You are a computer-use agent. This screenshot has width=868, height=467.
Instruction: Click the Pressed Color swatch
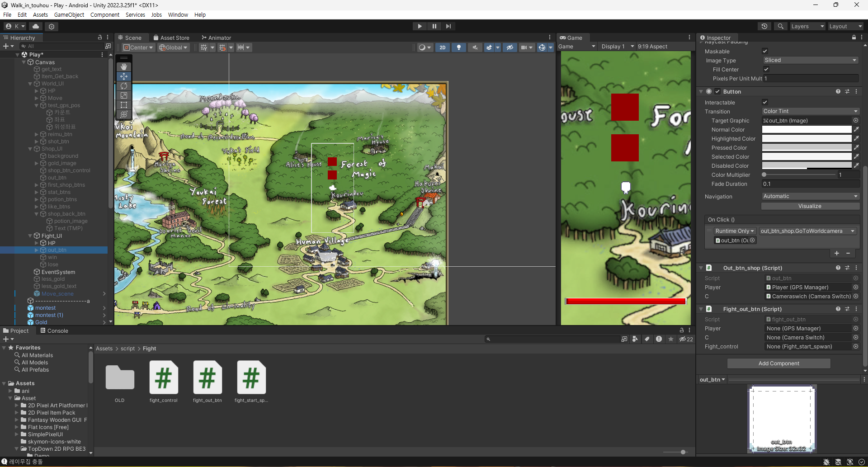coord(807,147)
